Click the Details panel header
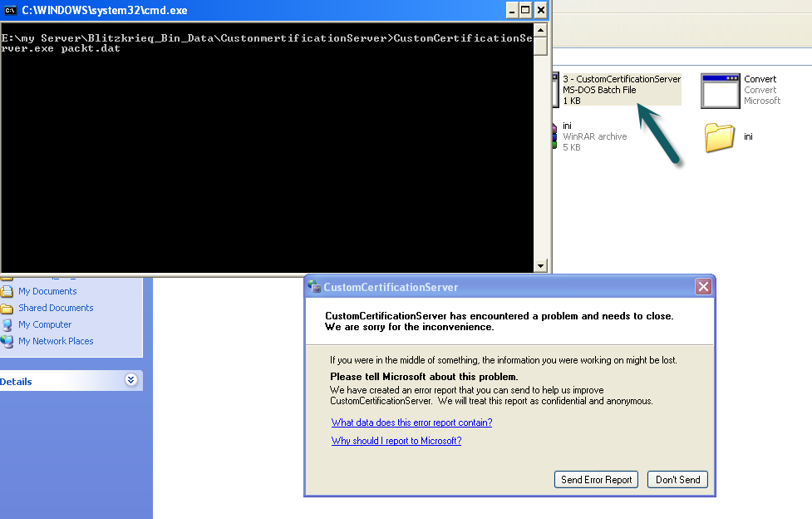 tap(71, 381)
